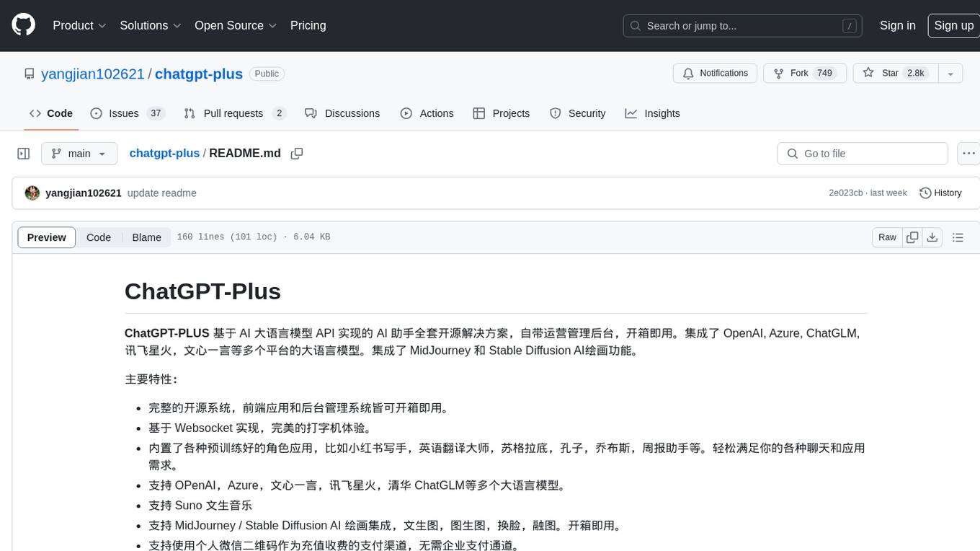
Task: Expand the Product menu
Action: pos(79,25)
